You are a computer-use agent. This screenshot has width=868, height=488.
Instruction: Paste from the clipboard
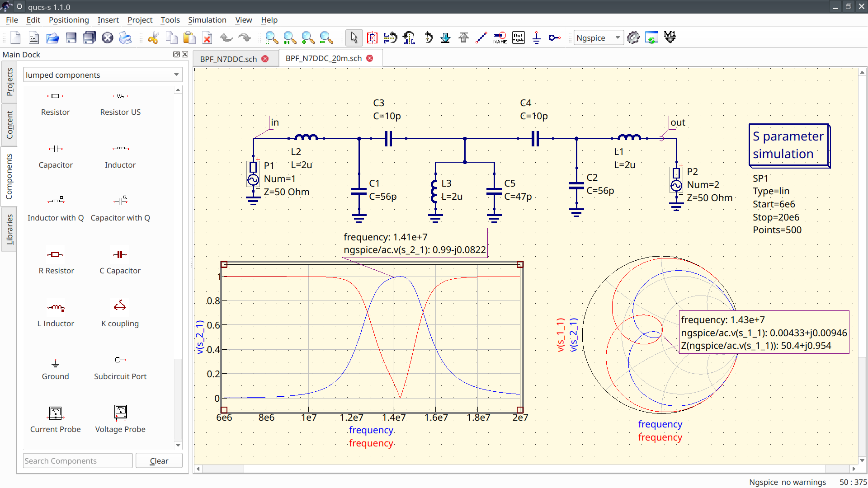pyautogui.click(x=189, y=38)
